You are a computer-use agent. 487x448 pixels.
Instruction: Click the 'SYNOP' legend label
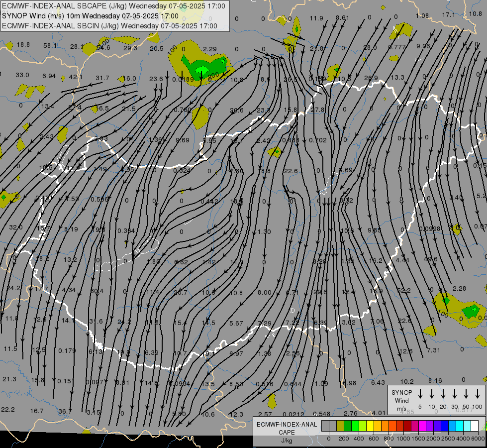pos(401,392)
